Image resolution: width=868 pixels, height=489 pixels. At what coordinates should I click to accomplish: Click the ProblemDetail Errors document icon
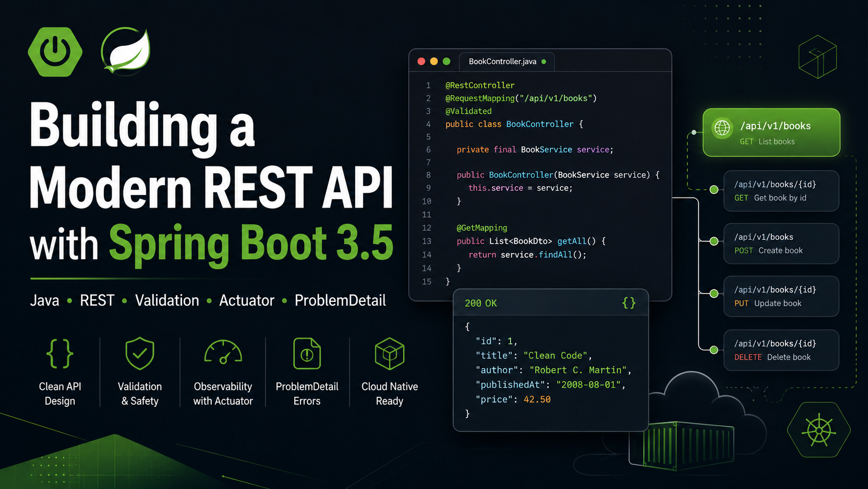(x=307, y=353)
